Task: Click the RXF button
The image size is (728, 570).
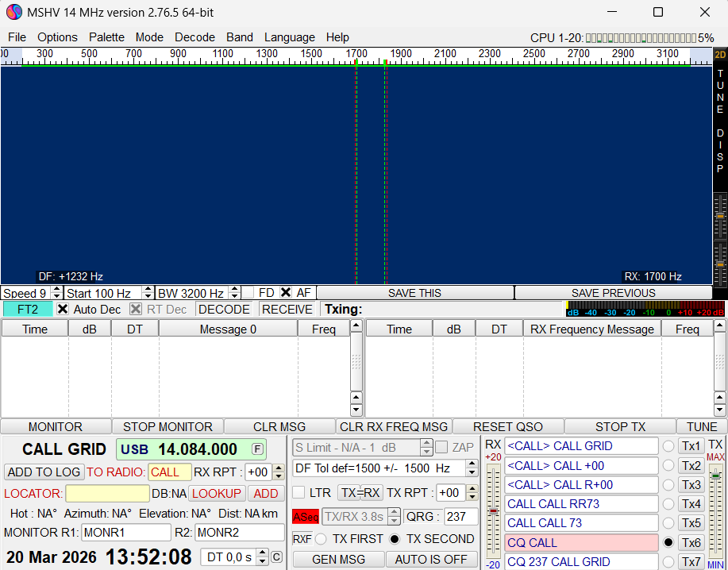Action: 302,539
